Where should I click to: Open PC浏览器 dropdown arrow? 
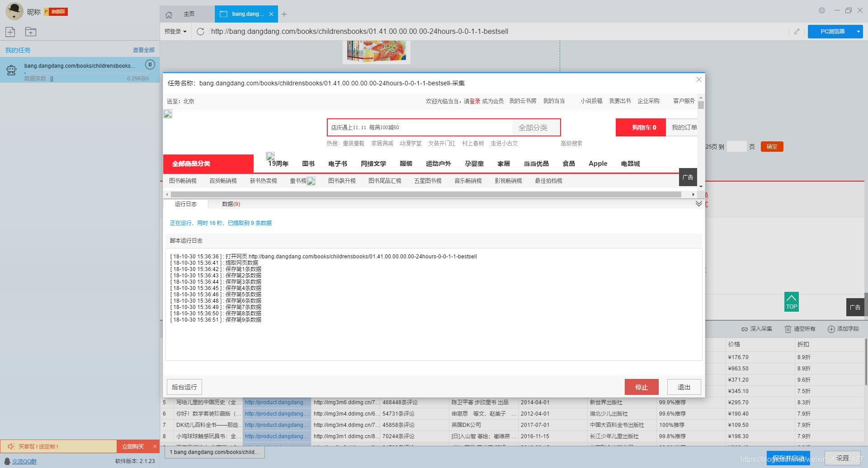pyautogui.click(x=858, y=32)
